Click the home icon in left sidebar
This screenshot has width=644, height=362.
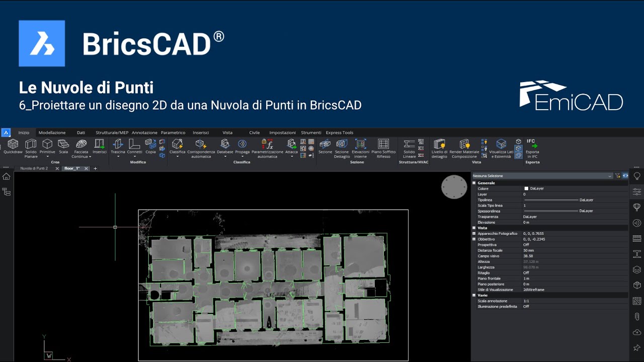[6, 176]
